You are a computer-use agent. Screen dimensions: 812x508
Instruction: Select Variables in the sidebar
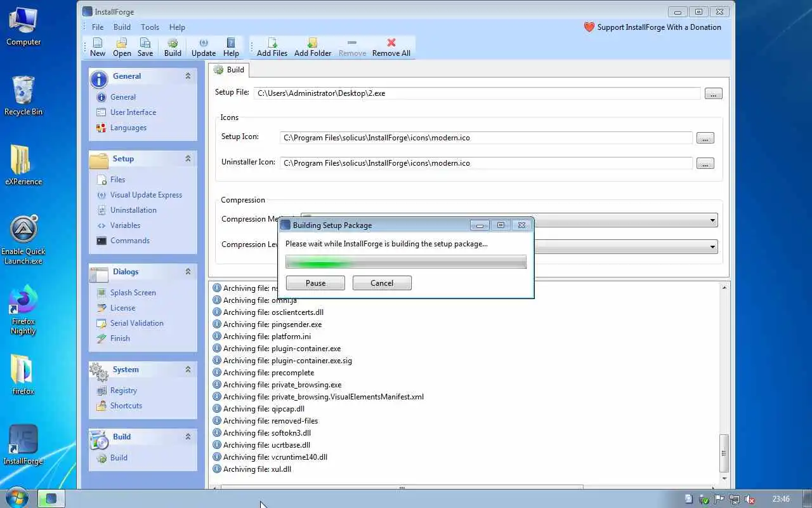click(x=125, y=225)
